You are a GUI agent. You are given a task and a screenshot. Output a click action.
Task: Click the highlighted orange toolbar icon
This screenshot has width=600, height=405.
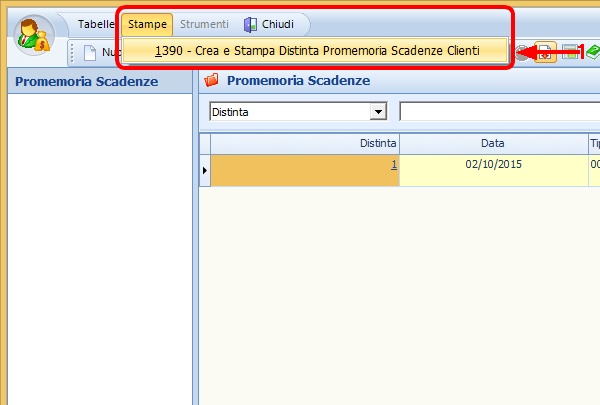pyautogui.click(x=545, y=51)
